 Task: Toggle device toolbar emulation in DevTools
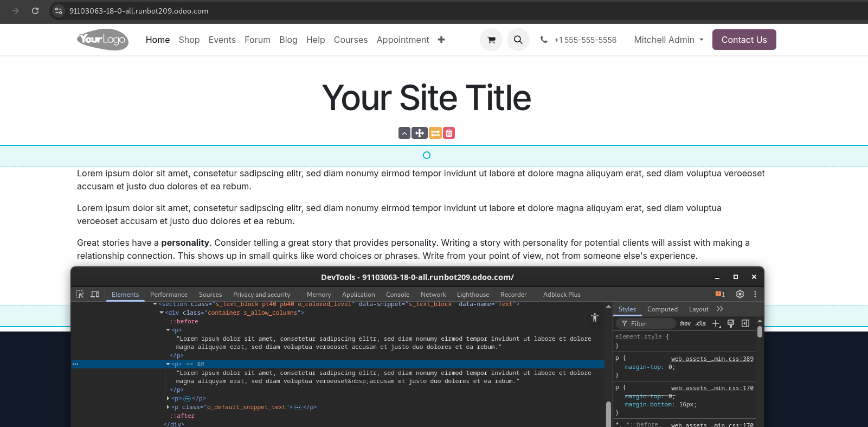click(95, 294)
